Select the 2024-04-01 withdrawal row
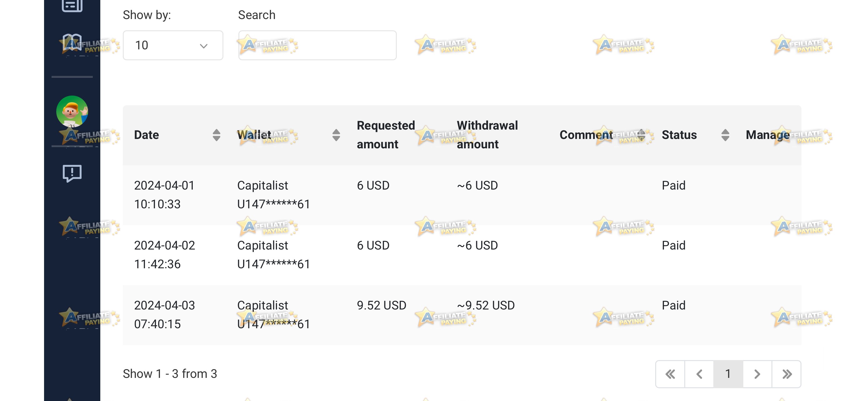Screen dimensions: 868x401 pyautogui.click(x=462, y=195)
